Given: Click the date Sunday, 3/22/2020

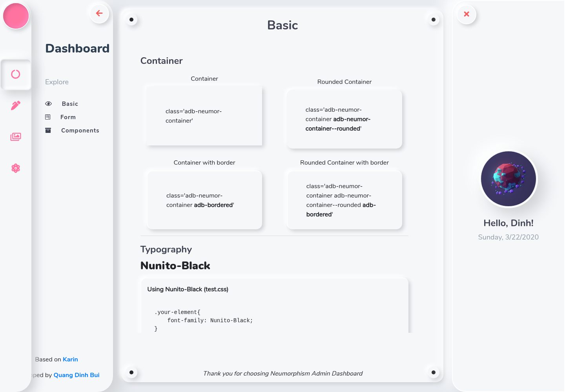Looking at the screenshot, I should pos(508,237).
